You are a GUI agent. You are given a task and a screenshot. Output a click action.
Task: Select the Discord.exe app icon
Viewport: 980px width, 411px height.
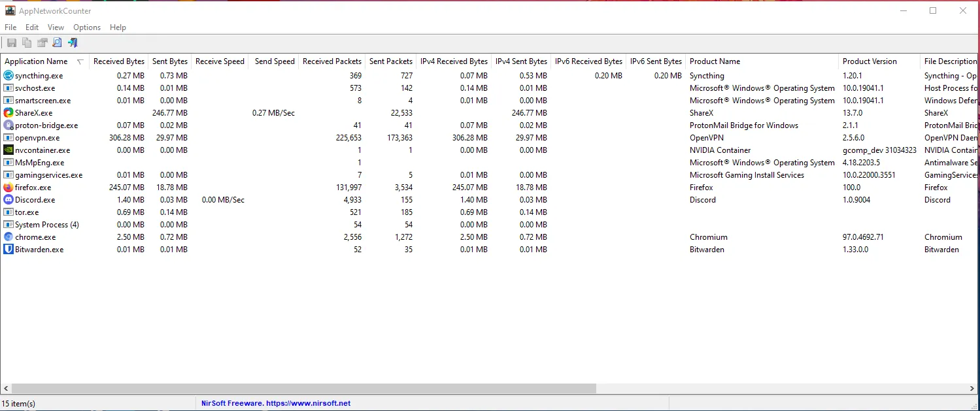click(x=8, y=200)
